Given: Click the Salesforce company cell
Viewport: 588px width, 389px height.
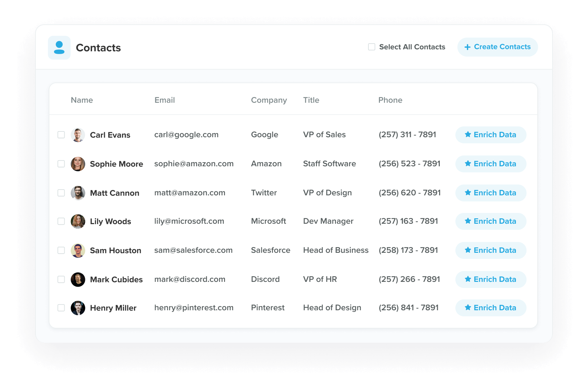Looking at the screenshot, I should tap(271, 250).
